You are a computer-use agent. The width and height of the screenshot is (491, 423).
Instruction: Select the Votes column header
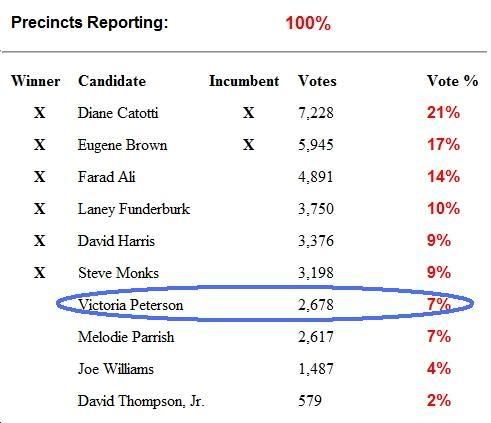317,81
